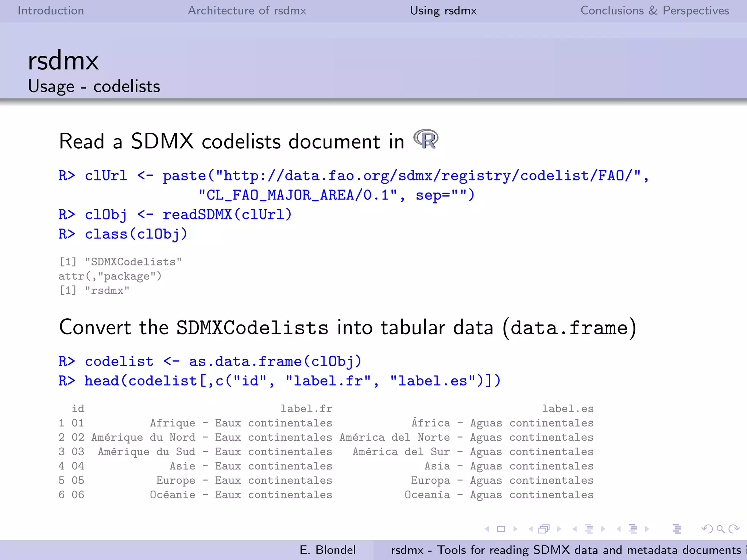Click 'África - Aguas continentales' cell
The width and height of the screenshot is (747, 560).
tap(503, 423)
